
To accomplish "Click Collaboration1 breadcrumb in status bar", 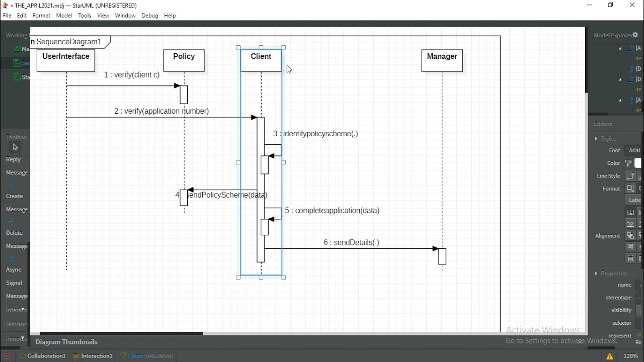I will point(42,356).
